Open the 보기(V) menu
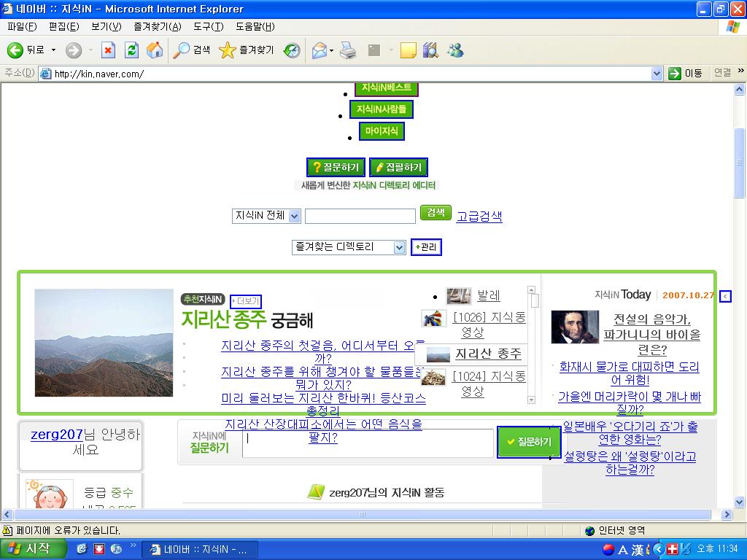747x560 pixels. (107, 27)
